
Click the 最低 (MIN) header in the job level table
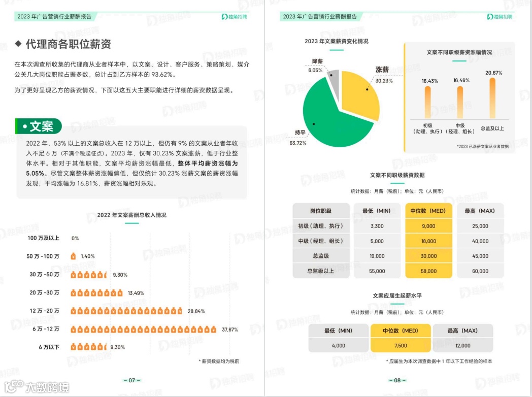(377, 211)
